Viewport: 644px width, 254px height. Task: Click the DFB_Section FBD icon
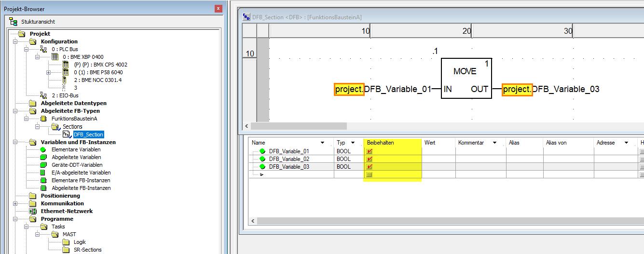point(67,134)
